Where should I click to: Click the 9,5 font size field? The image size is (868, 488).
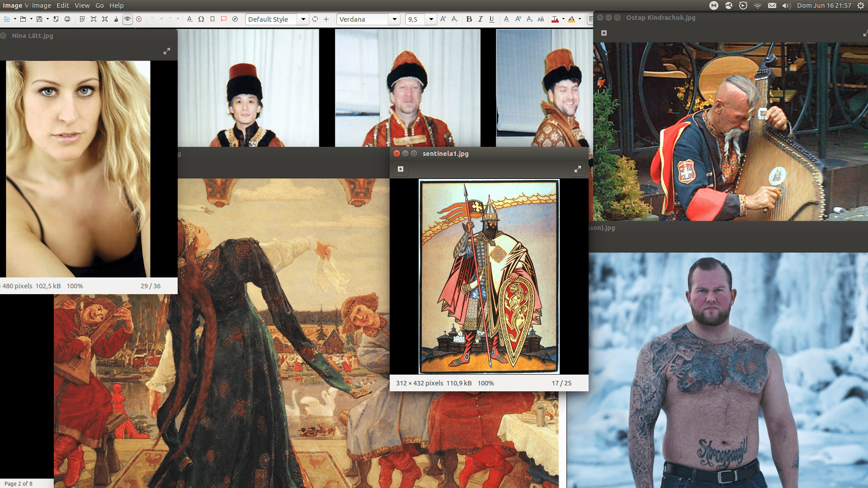[x=415, y=19]
